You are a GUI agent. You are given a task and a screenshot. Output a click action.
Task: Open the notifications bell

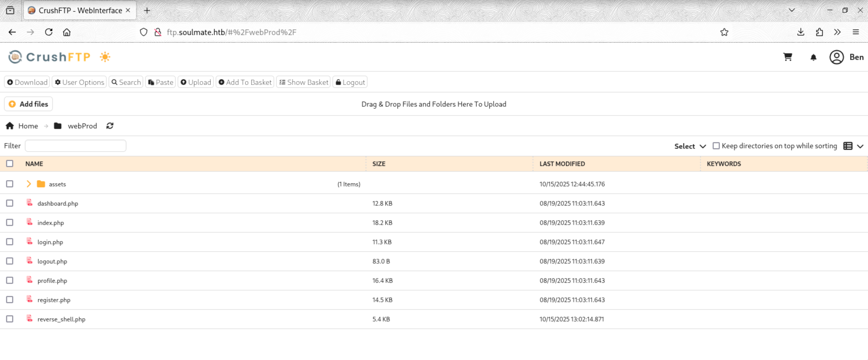813,57
